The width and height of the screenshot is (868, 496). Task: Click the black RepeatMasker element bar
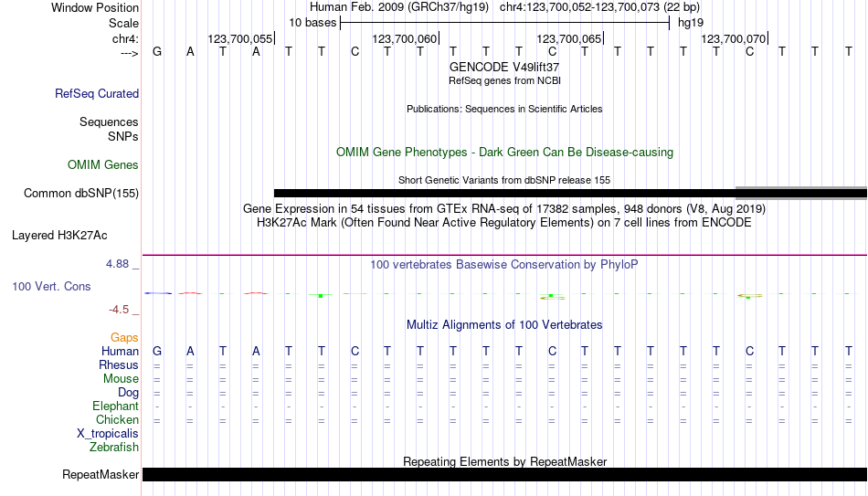coord(505,474)
